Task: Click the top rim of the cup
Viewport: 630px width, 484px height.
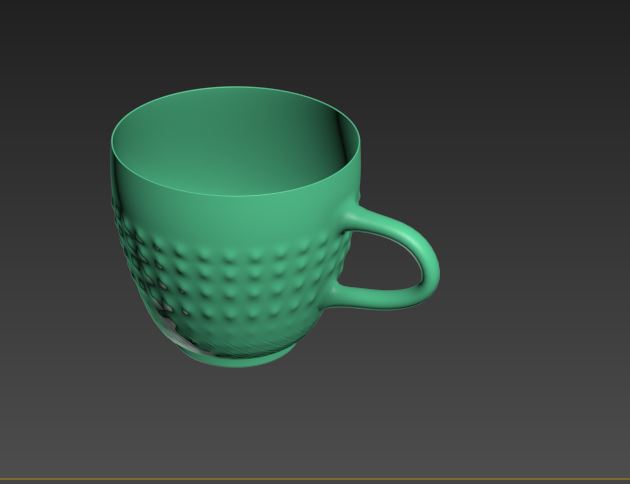Action: [235, 89]
